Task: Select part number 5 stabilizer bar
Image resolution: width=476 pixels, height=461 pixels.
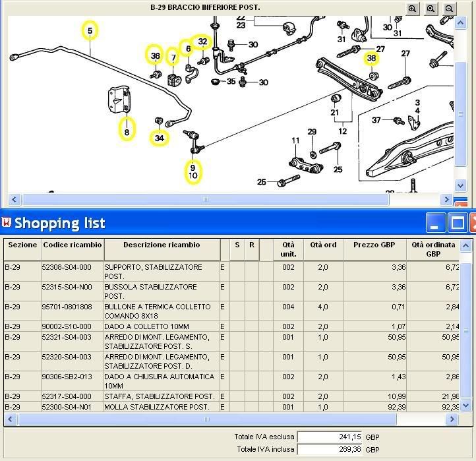Action: coord(90,30)
